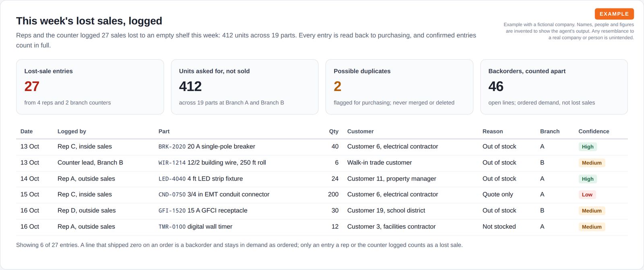Open the Possible duplicates card showing 2
The width and height of the screenshot is (644, 270).
(x=399, y=87)
